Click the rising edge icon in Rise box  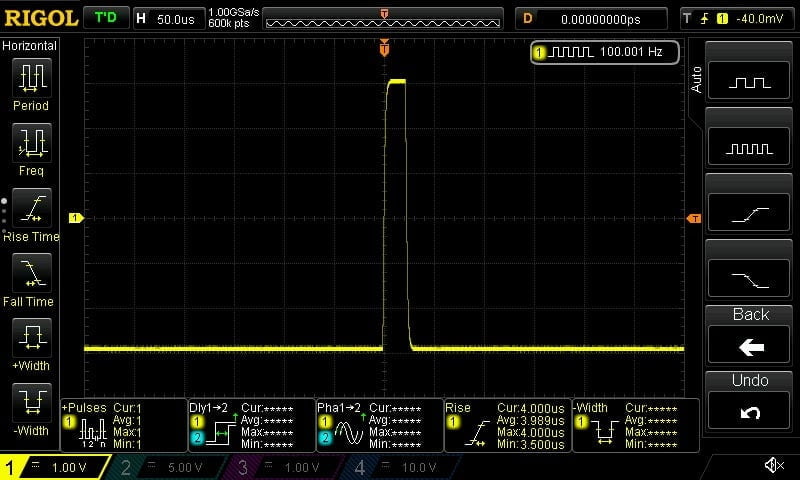(477, 434)
